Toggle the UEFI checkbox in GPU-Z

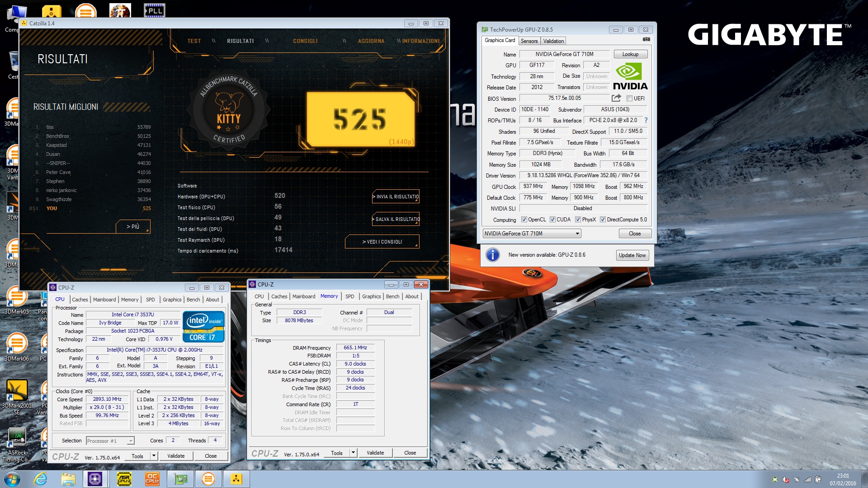click(x=629, y=99)
